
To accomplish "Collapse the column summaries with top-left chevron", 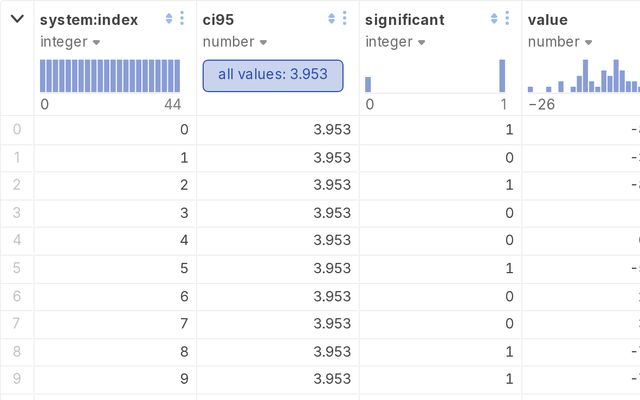I will [x=17, y=19].
